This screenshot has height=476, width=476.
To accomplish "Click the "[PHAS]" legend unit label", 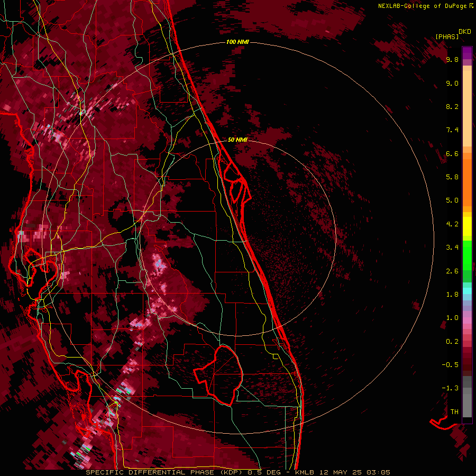I will tap(447, 36).
